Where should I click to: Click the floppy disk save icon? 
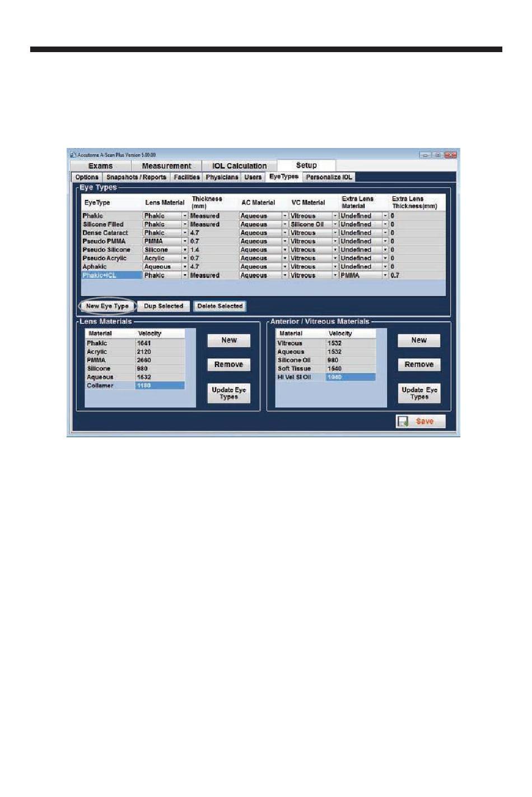[403, 421]
